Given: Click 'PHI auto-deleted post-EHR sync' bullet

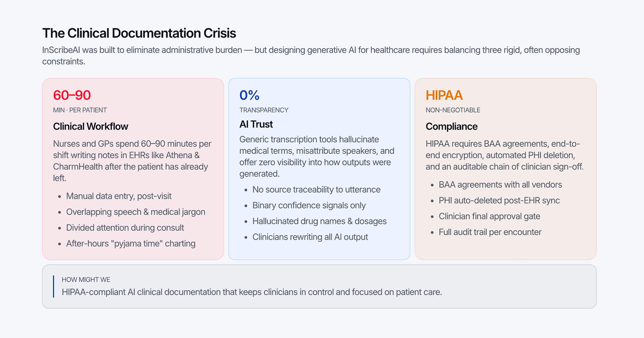Looking at the screenshot, I should tap(499, 200).
